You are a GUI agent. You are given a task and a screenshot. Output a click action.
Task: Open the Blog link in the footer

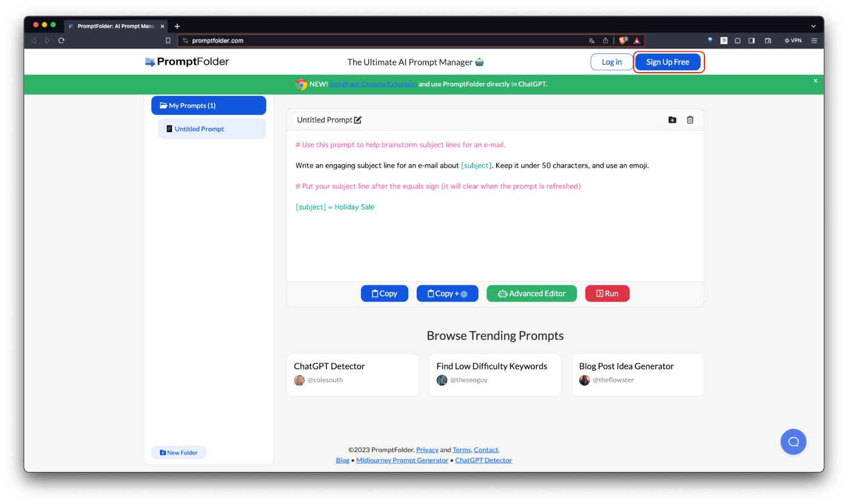(343, 460)
